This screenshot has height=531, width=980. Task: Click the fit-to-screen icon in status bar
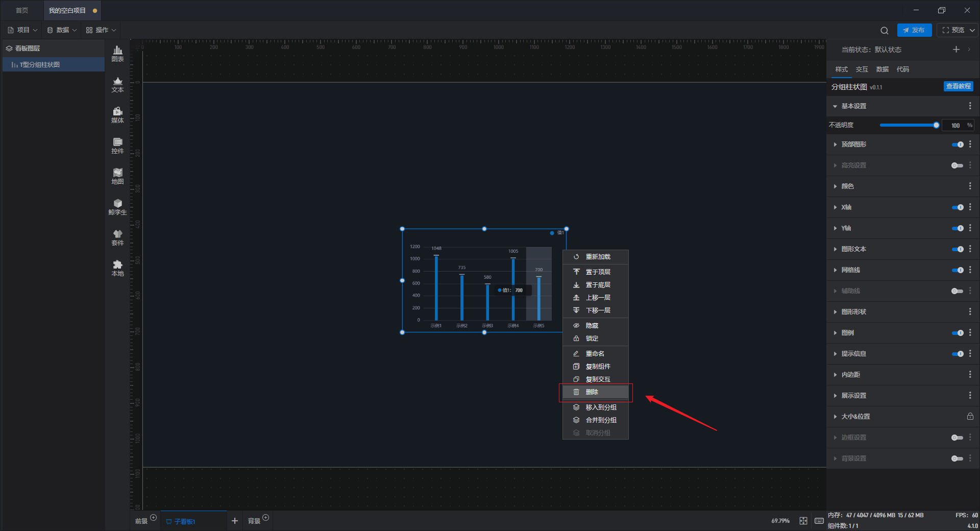(x=803, y=521)
